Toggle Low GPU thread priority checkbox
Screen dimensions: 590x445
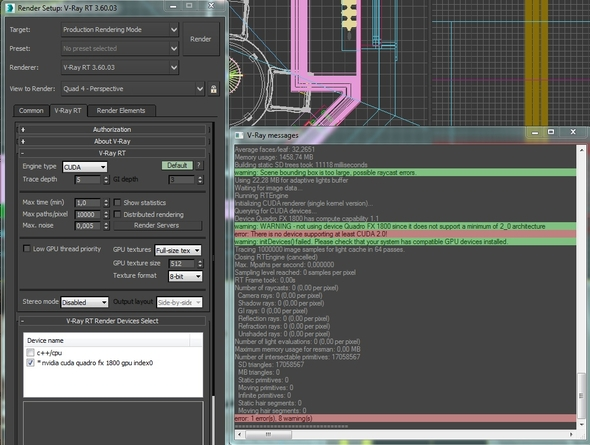point(27,249)
